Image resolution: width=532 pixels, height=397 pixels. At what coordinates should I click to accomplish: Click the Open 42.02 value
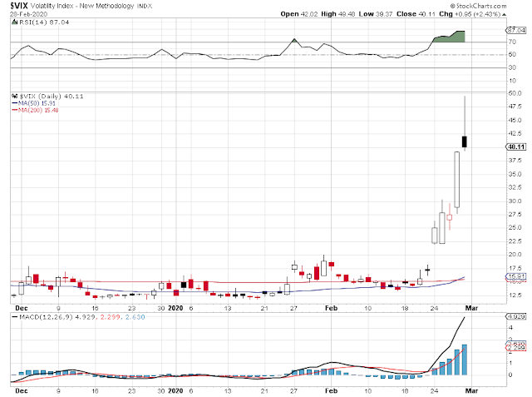point(299,14)
